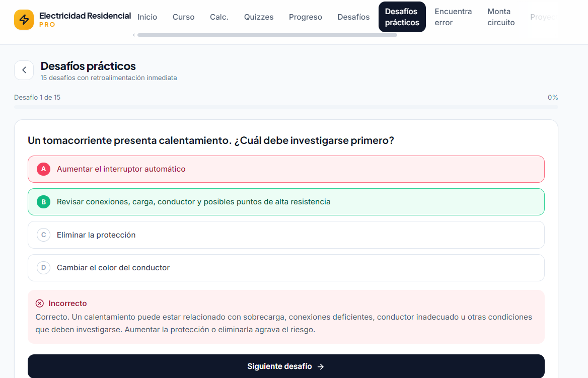The height and width of the screenshot is (378, 588).
Task: Click the red A option badge
Action: coord(43,169)
